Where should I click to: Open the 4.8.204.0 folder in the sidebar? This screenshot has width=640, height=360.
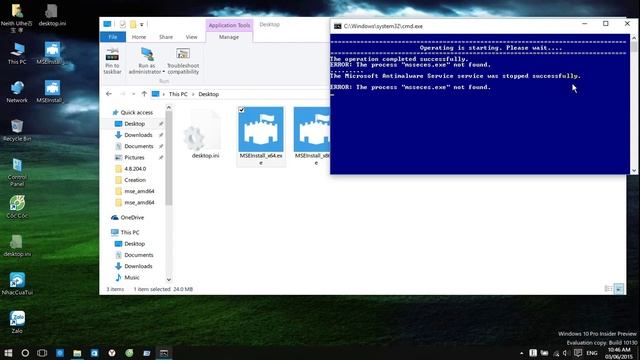(135, 169)
